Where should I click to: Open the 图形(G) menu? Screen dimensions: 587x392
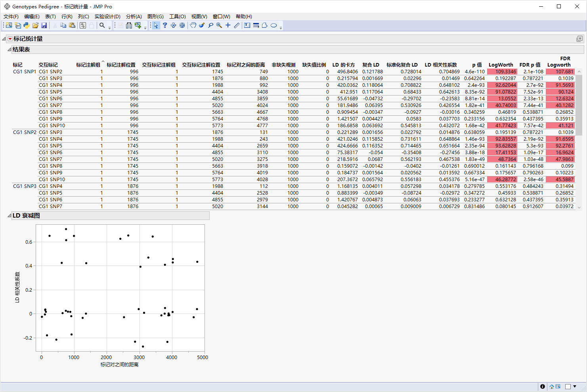click(x=155, y=16)
